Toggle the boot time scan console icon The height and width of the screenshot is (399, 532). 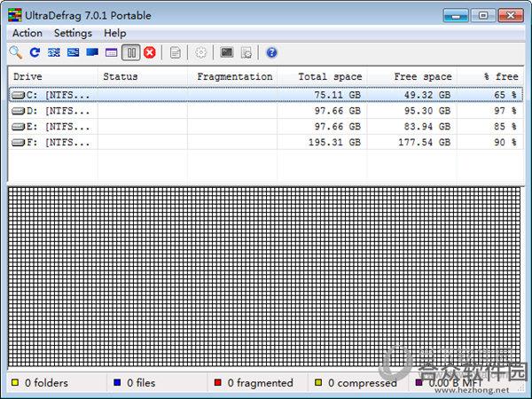tap(227, 52)
